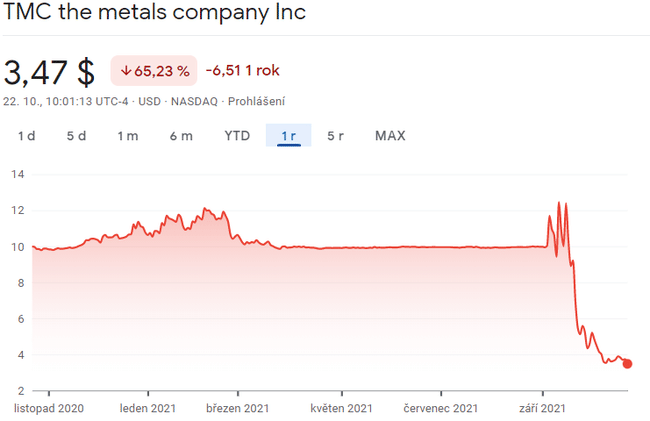Select the 1 d time range tab

pos(27,136)
